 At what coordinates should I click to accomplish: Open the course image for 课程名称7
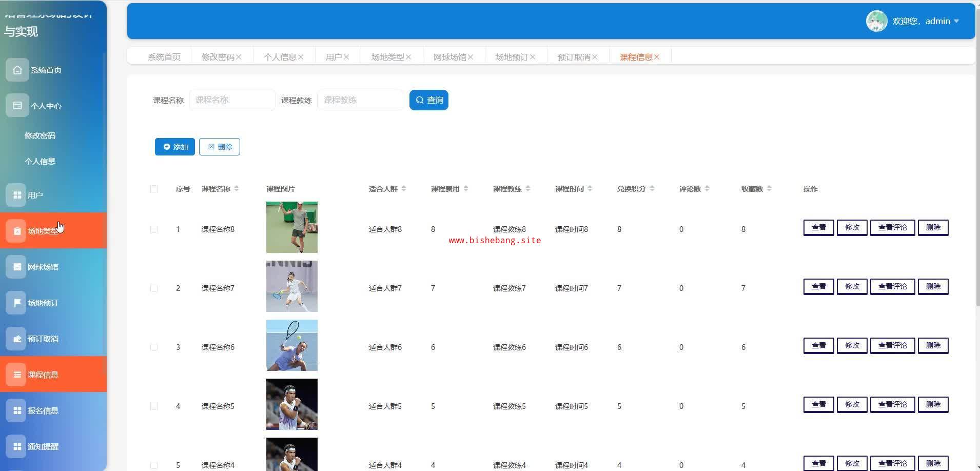(x=292, y=286)
